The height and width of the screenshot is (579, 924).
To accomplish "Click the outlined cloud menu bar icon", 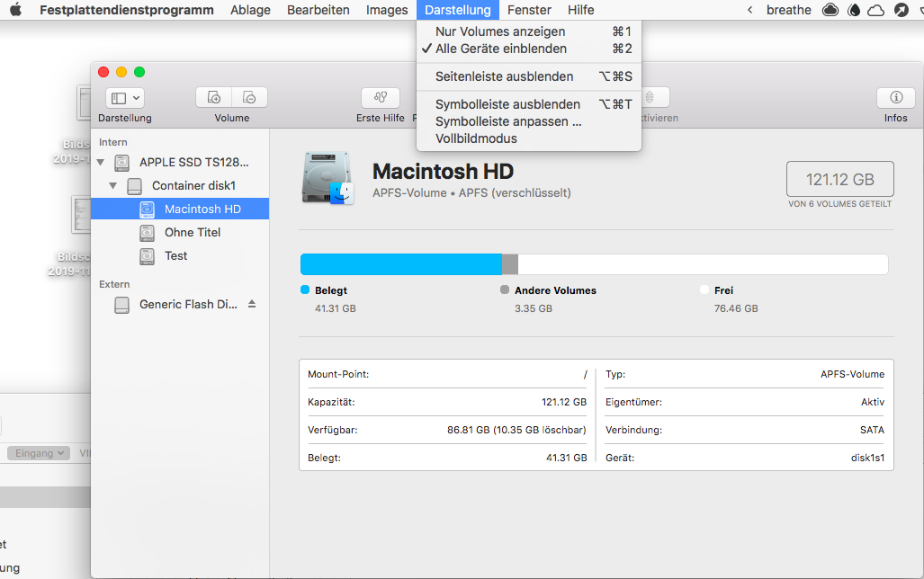I will click(876, 10).
